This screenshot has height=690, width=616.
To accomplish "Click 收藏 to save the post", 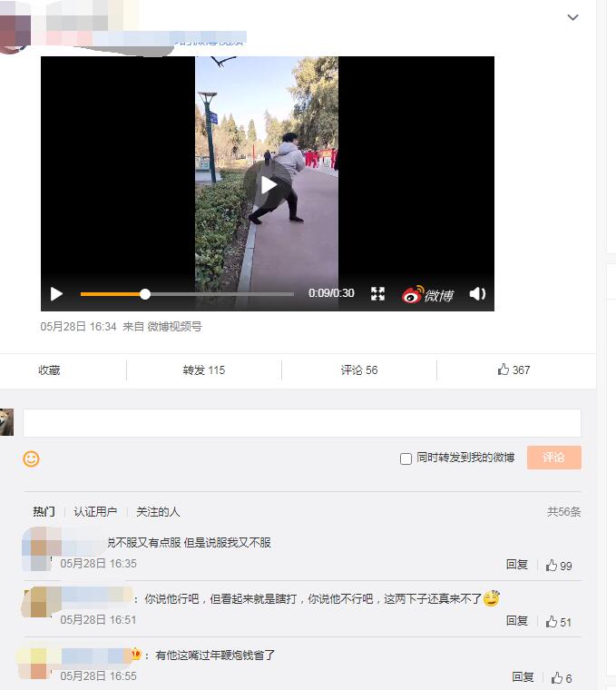I will 49,370.
